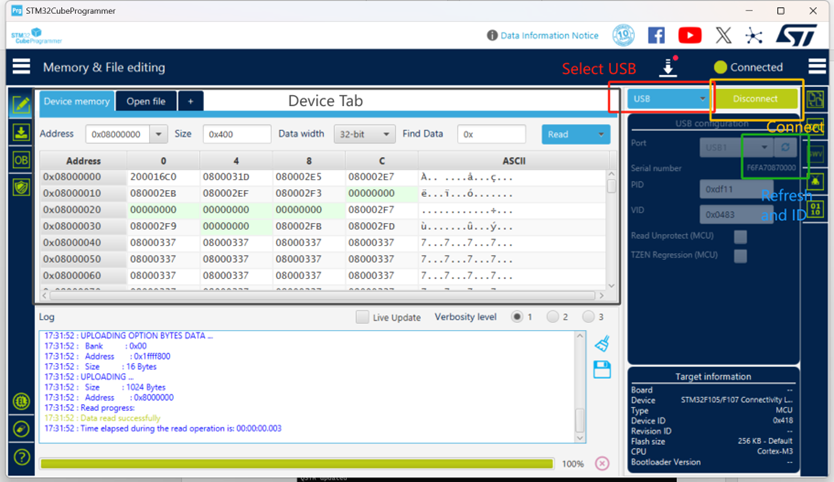Select verbosity level 3 radio button
Screen dimensions: 834x482
click(588, 317)
